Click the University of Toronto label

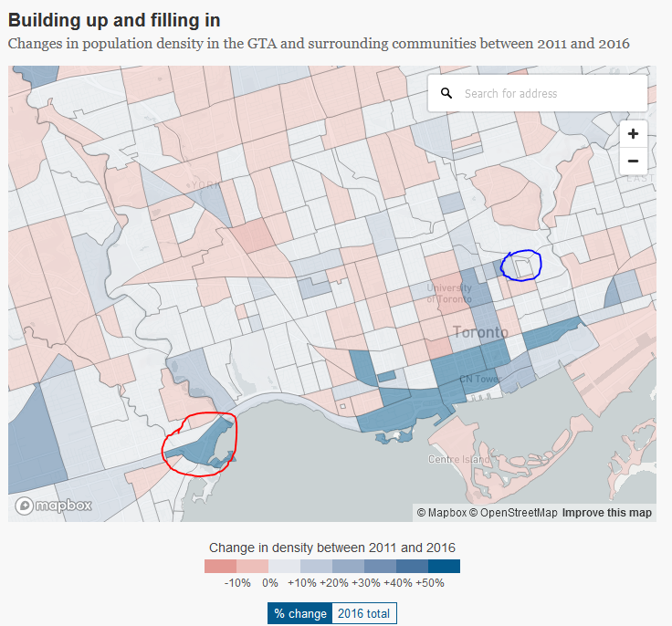[x=449, y=293]
